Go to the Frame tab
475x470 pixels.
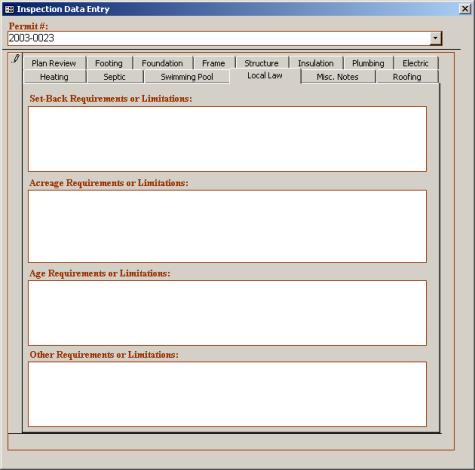213,63
